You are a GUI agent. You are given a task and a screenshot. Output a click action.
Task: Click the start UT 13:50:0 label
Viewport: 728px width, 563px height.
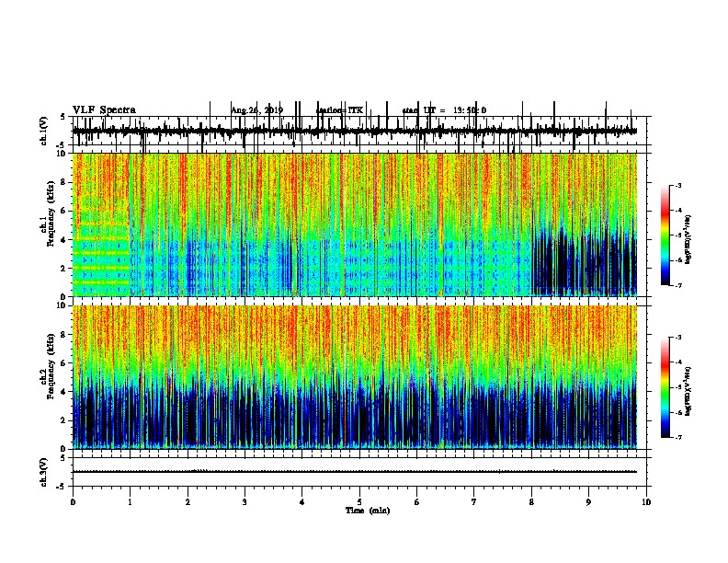click(444, 110)
